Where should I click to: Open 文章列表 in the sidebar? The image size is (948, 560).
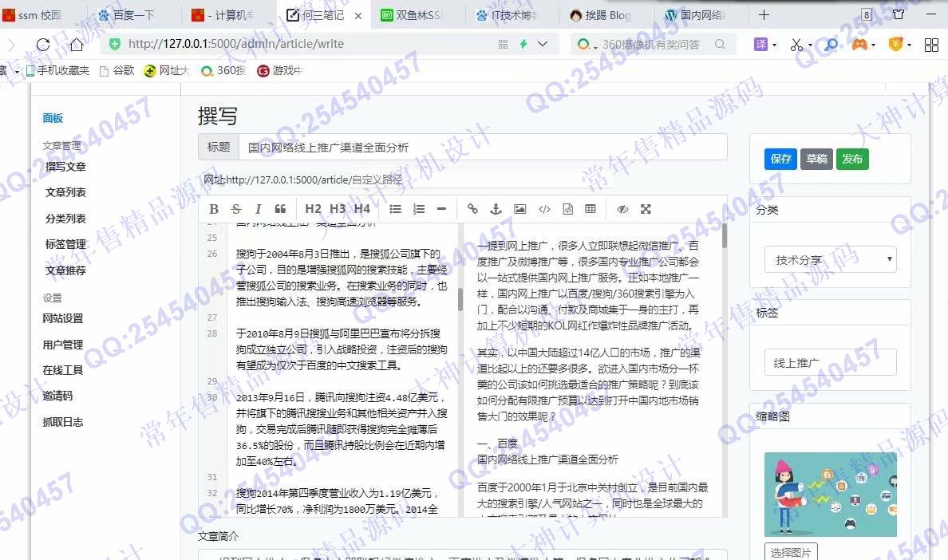(65, 193)
